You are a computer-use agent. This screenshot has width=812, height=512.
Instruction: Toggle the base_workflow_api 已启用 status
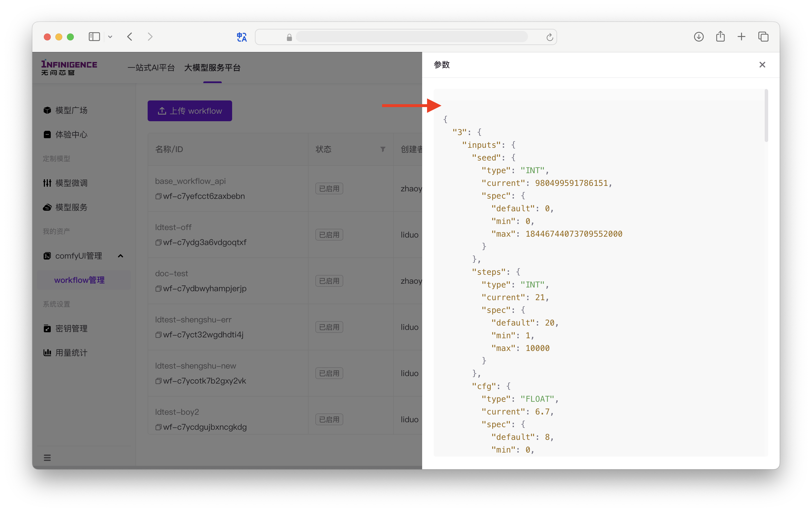pos(329,188)
